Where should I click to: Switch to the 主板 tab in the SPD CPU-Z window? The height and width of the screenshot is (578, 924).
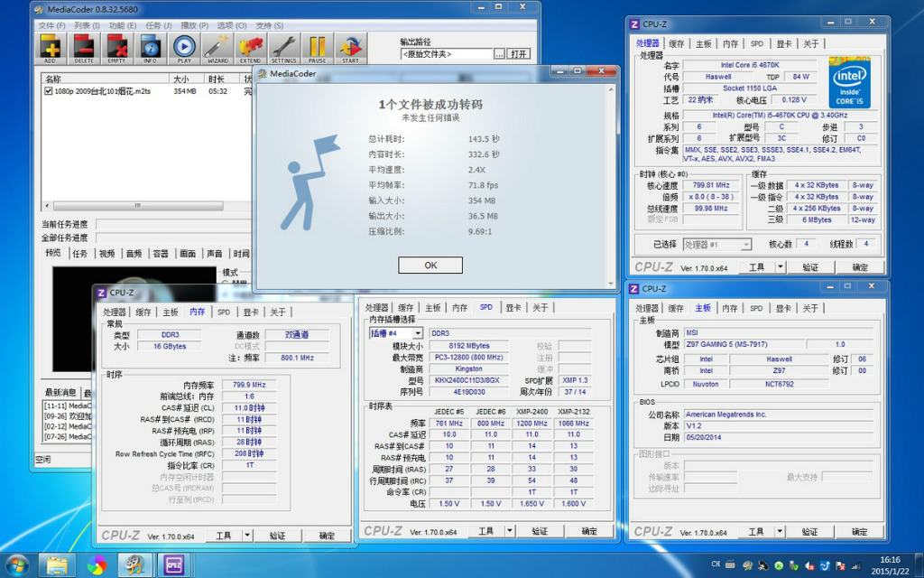pos(432,307)
